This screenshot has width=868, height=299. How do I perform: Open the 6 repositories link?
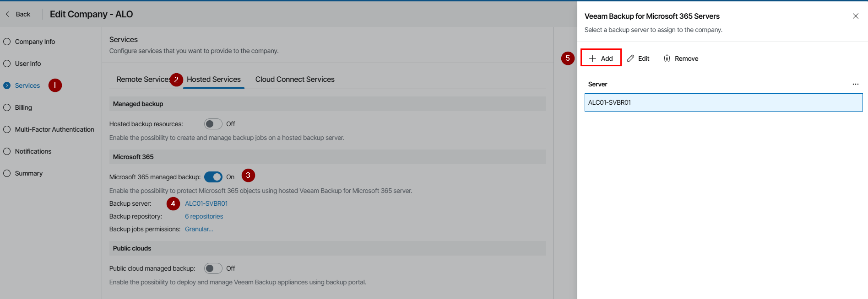coord(204,216)
